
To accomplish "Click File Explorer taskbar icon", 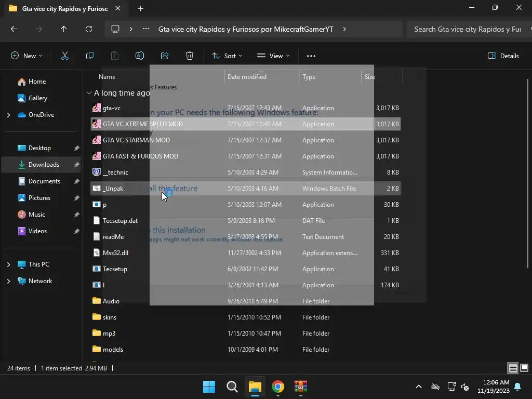I will 255,387.
